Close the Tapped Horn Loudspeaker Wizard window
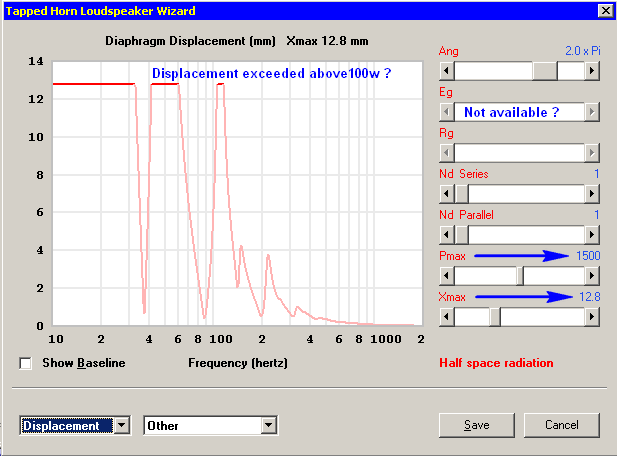This screenshot has width=617, height=456. (x=606, y=11)
